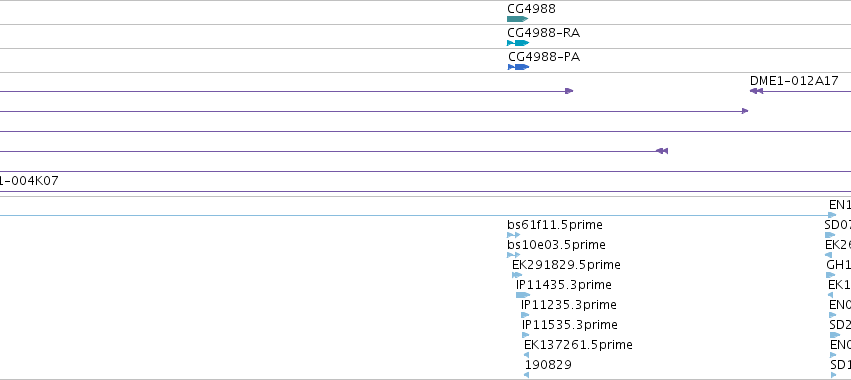Click the 190829 feature label
Viewport: 851px width, 380px height.
[548, 365]
